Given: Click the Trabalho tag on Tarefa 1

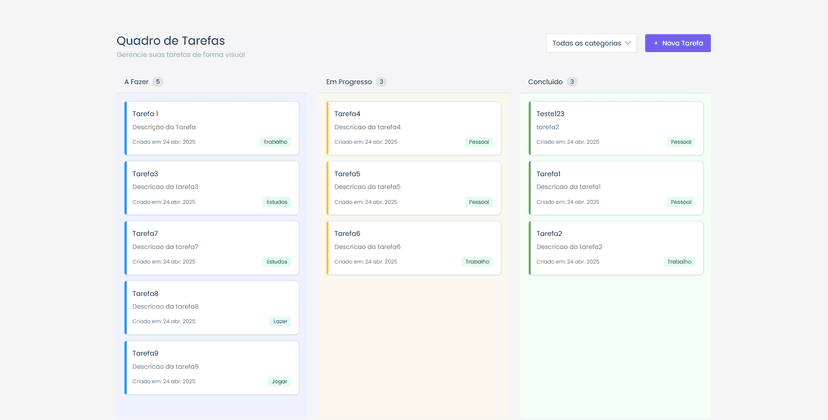Looking at the screenshot, I should 275,142.
